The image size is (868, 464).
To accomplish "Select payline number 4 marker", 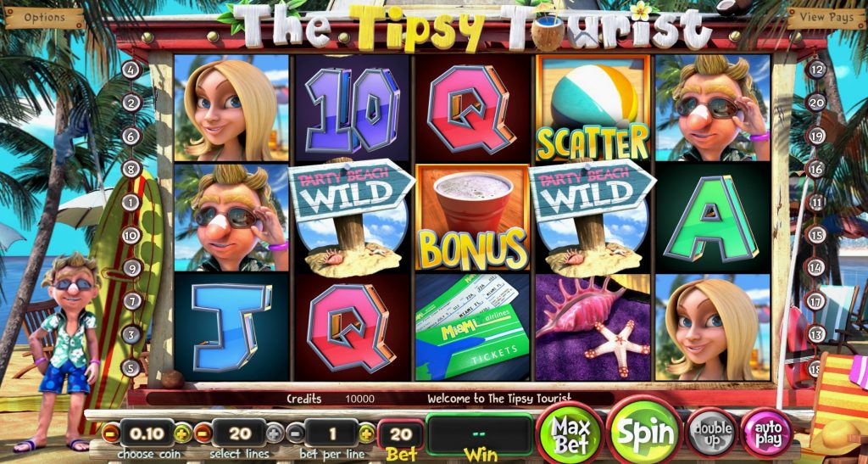I will 131,70.
